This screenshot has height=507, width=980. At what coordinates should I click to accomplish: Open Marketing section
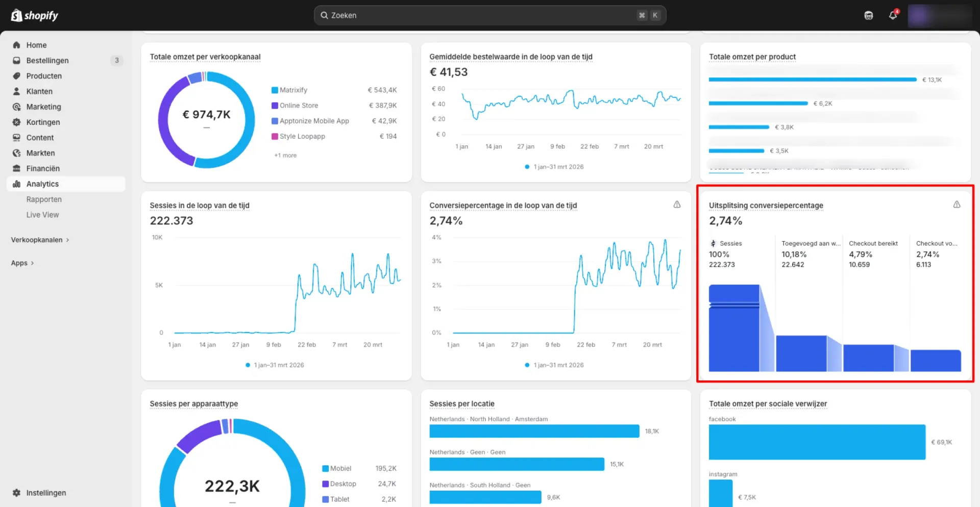coord(66,107)
